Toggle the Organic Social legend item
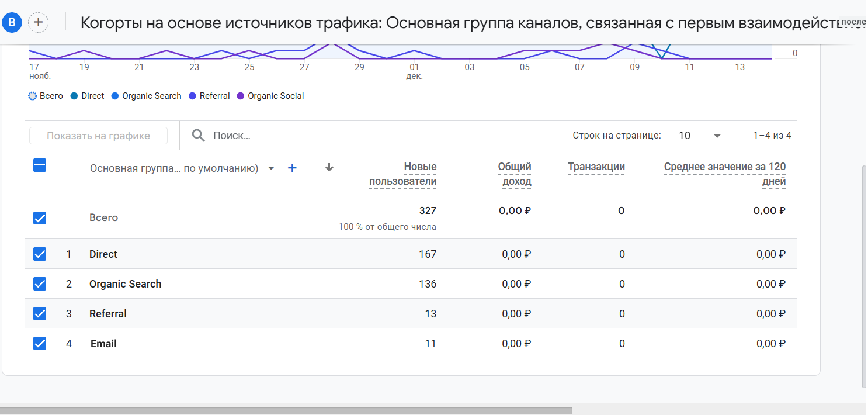Screen dimensions: 868x415 [270, 96]
